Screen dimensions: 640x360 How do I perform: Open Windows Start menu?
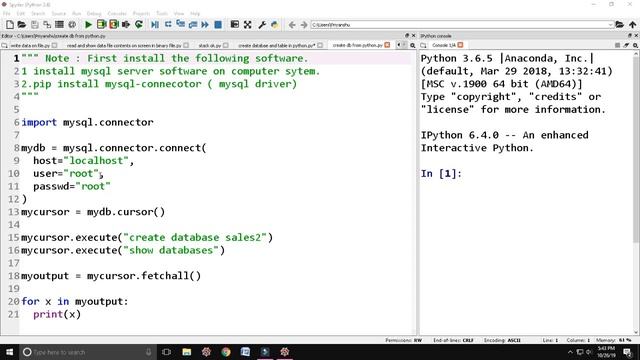[x=9, y=352]
